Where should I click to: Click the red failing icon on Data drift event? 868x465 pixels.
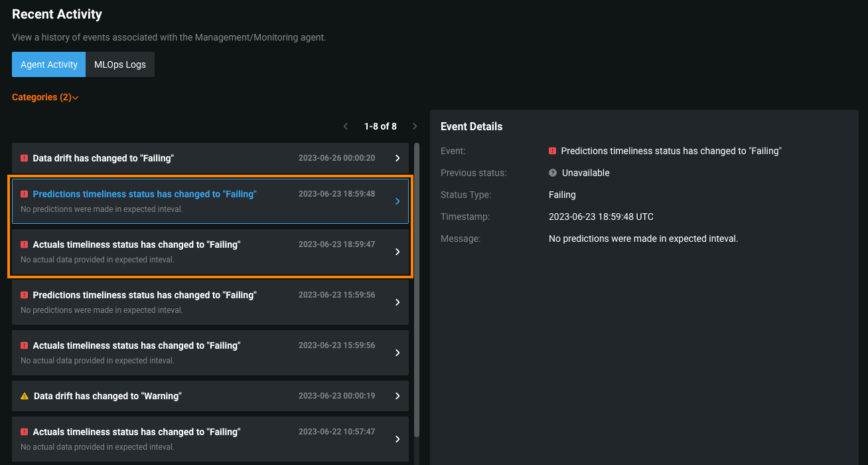tap(24, 159)
